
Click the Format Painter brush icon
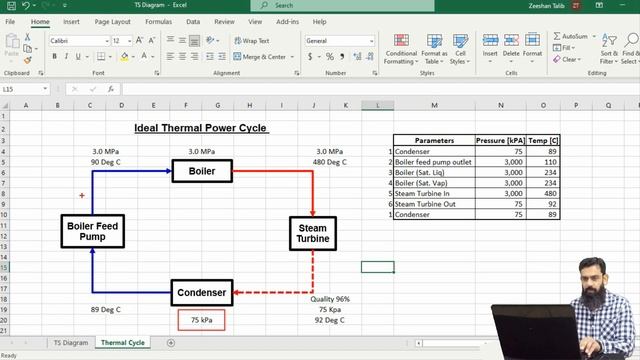27,60
